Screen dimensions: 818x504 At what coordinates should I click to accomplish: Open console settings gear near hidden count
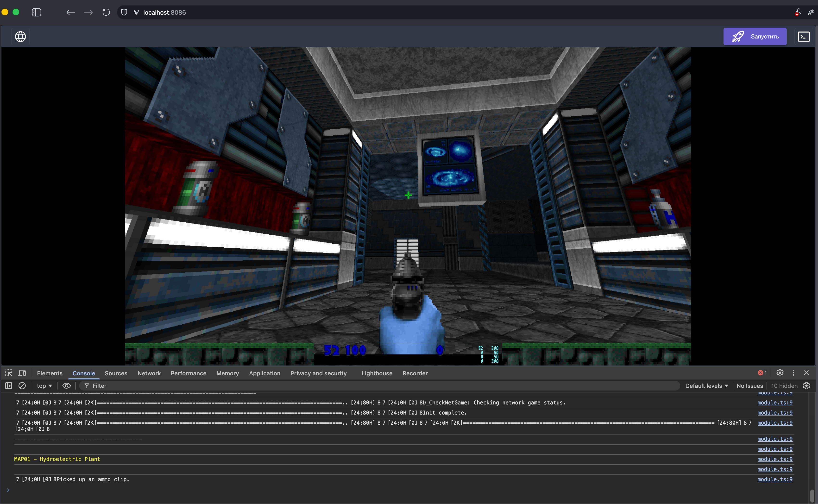pyautogui.click(x=806, y=386)
